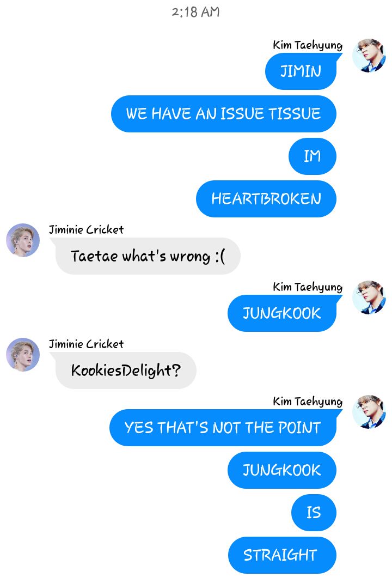Tap Kim Taehyung's avatar by "YES THAT'S NOT THE POINT"

369,411
